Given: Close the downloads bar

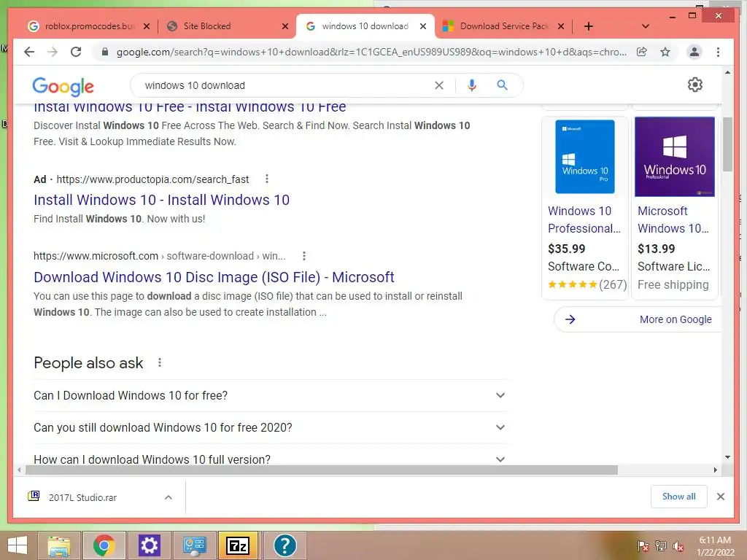Looking at the screenshot, I should (720, 497).
